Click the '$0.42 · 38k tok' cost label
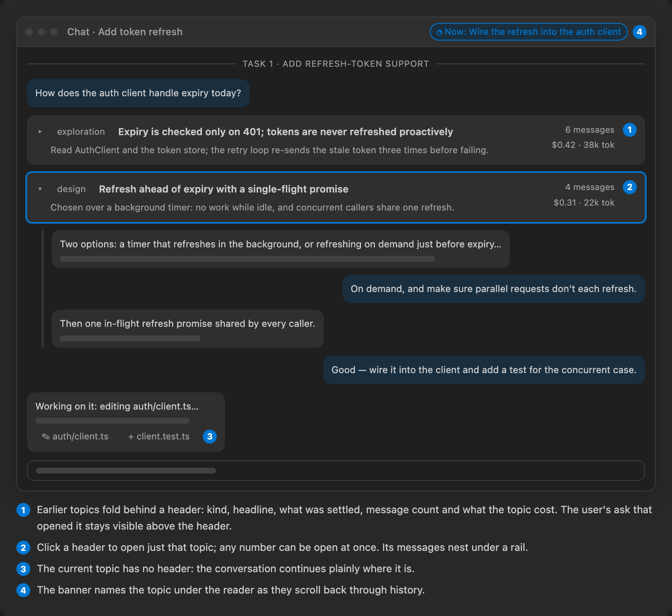Image resolution: width=672 pixels, height=616 pixels. click(583, 145)
